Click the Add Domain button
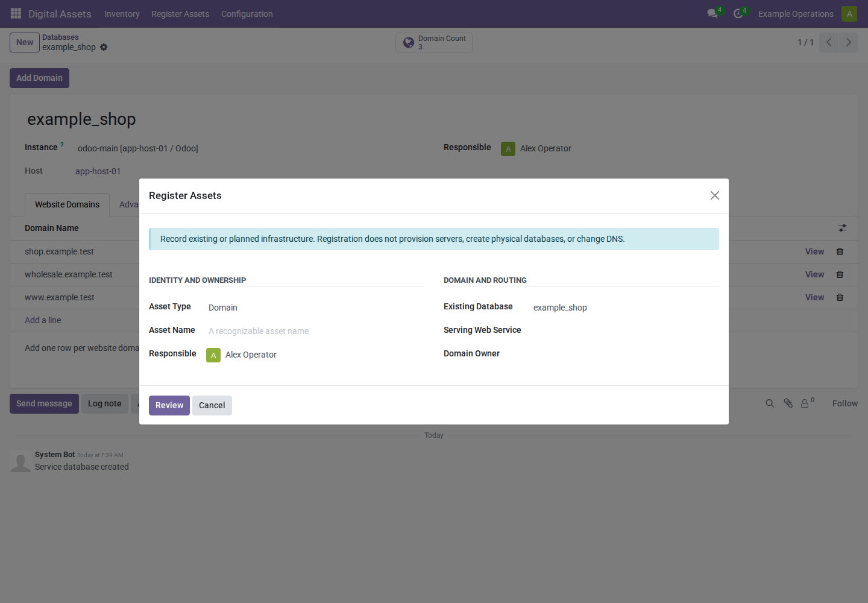Viewport: 868px width, 603px height. tap(39, 78)
